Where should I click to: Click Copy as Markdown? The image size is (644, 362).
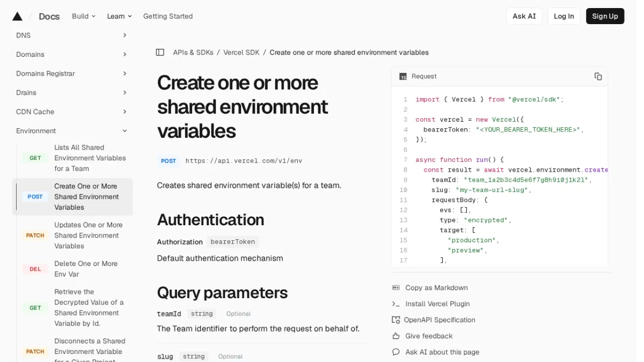tap(436, 288)
